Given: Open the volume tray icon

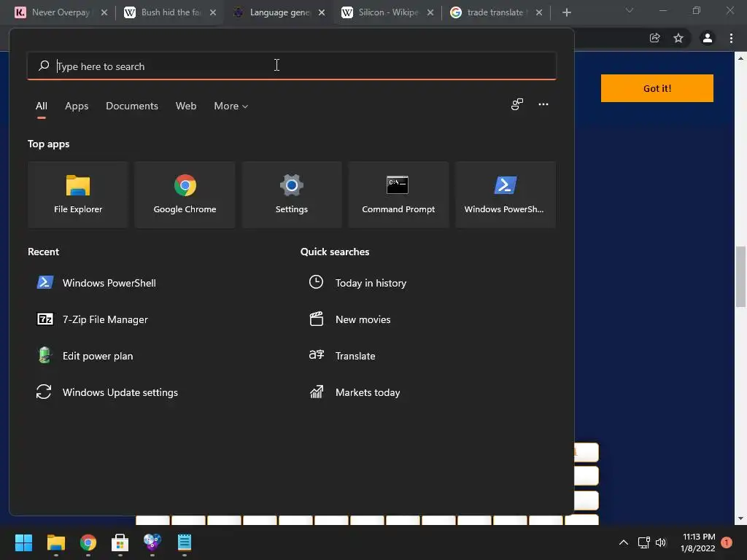Looking at the screenshot, I should (661, 542).
